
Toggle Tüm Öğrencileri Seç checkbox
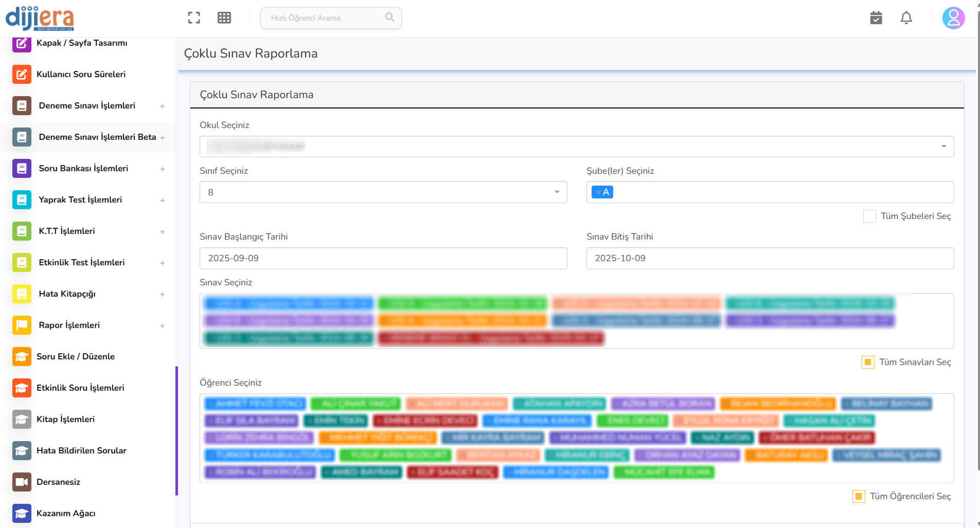(x=859, y=497)
